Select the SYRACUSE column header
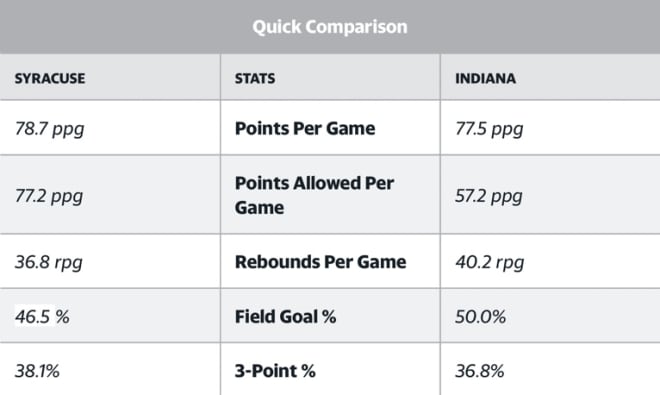The width and height of the screenshot is (660, 395). click(50, 78)
